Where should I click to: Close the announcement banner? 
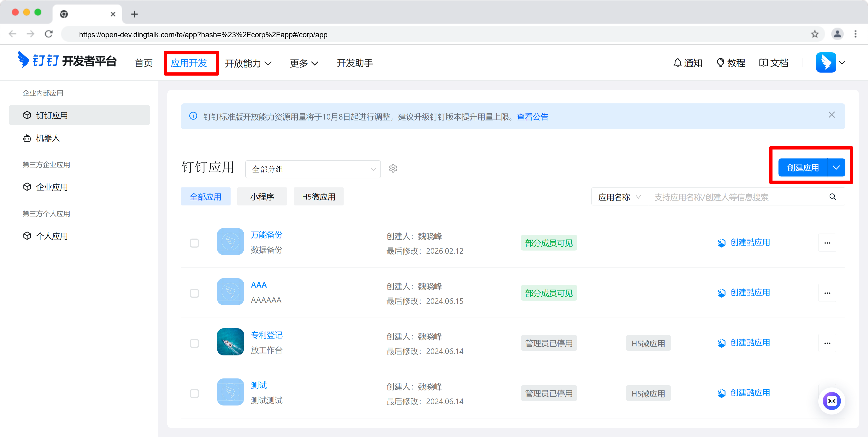pyautogui.click(x=832, y=115)
